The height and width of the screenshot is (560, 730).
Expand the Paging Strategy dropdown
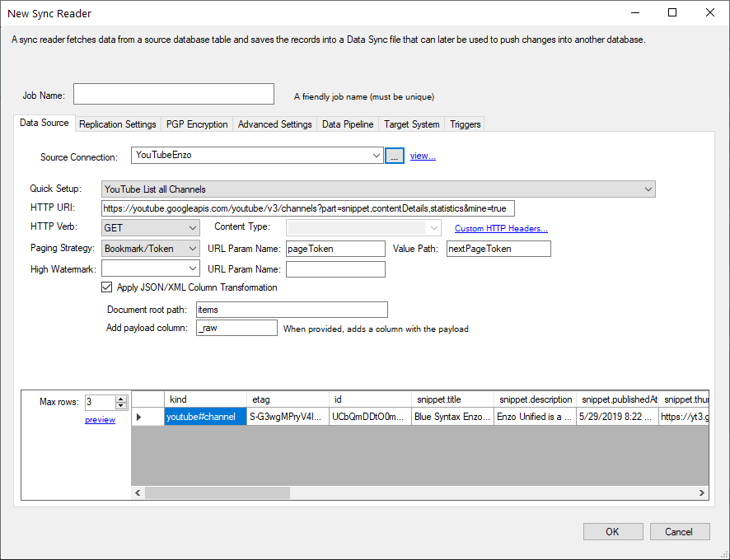pos(151,249)
